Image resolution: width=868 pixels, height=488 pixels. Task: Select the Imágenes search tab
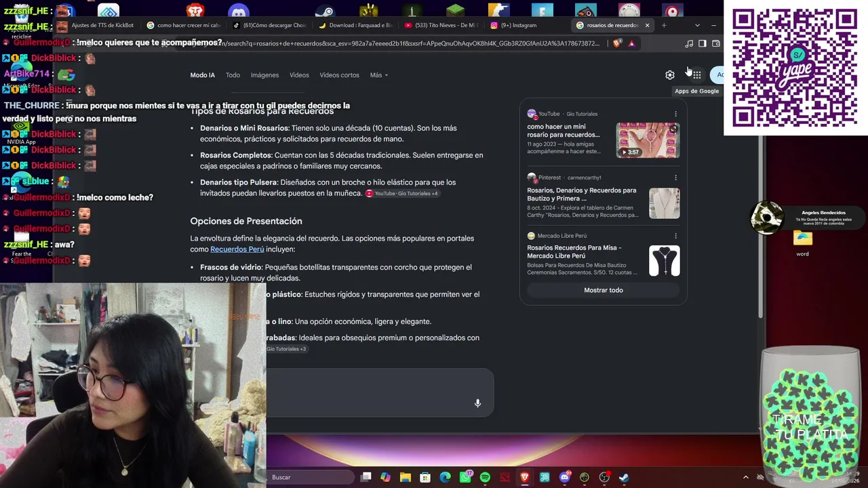264,75
